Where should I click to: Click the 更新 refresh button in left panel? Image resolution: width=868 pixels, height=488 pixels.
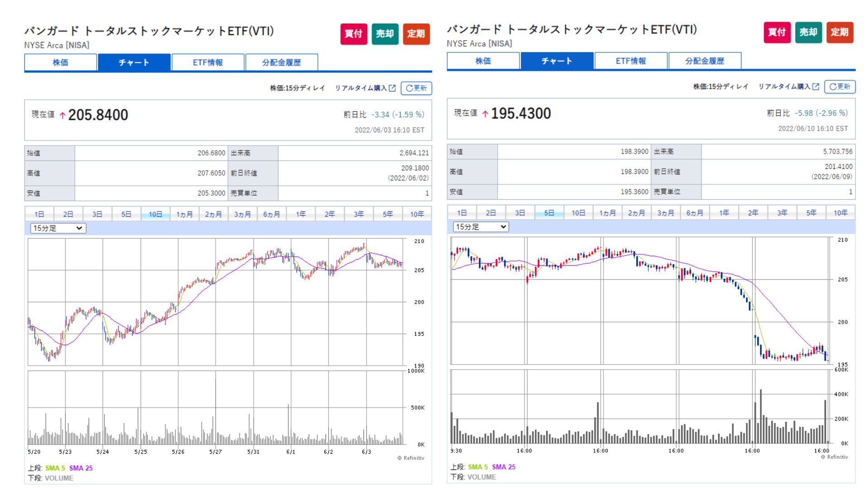tap(416, 88)
